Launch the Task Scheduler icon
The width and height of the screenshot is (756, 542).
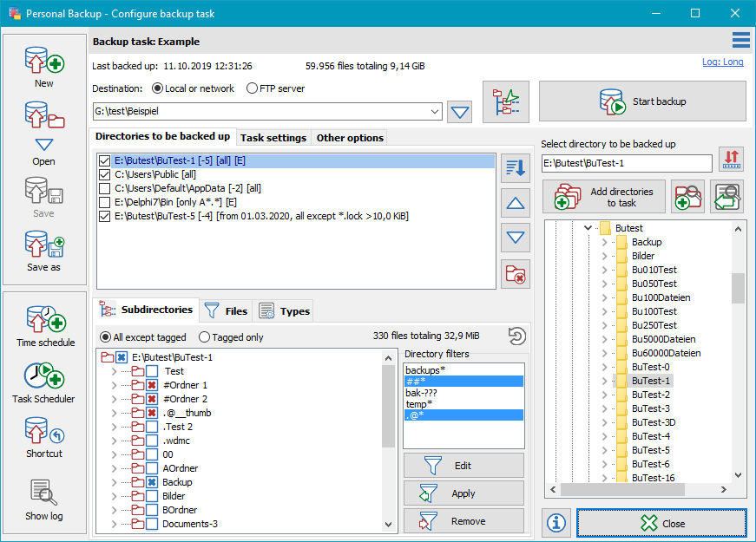point(44,375)
